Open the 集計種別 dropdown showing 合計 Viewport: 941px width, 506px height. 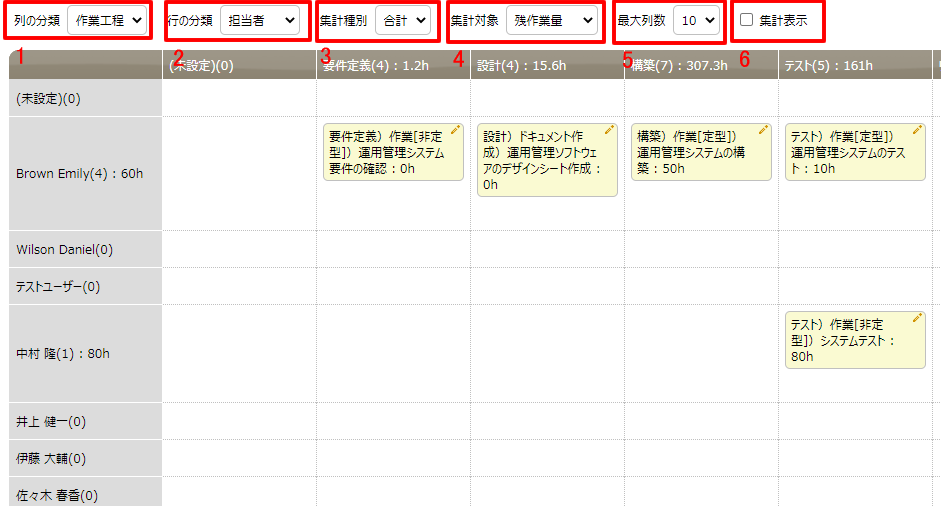[x=403, y=20]
